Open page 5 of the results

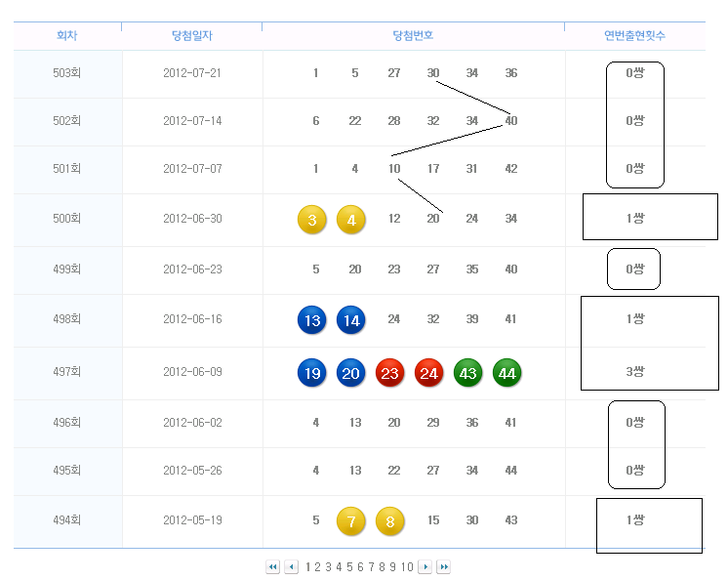click(x=349, y=567)
